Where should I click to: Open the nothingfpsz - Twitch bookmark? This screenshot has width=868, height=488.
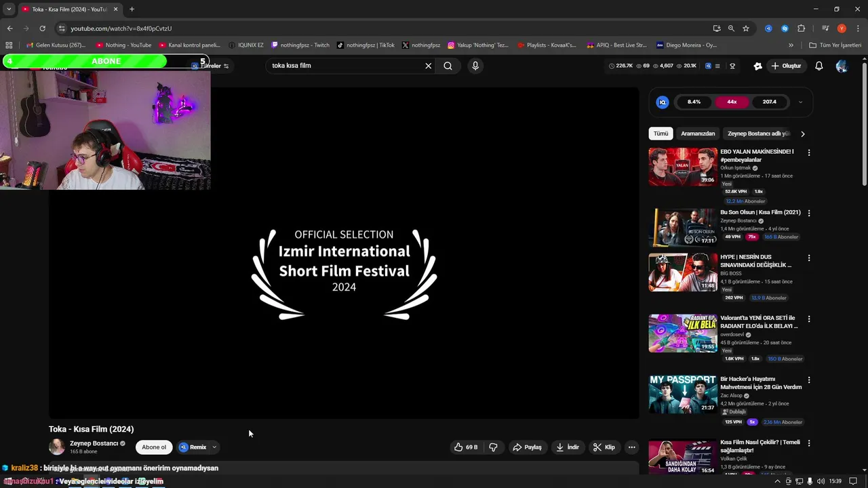300,45
